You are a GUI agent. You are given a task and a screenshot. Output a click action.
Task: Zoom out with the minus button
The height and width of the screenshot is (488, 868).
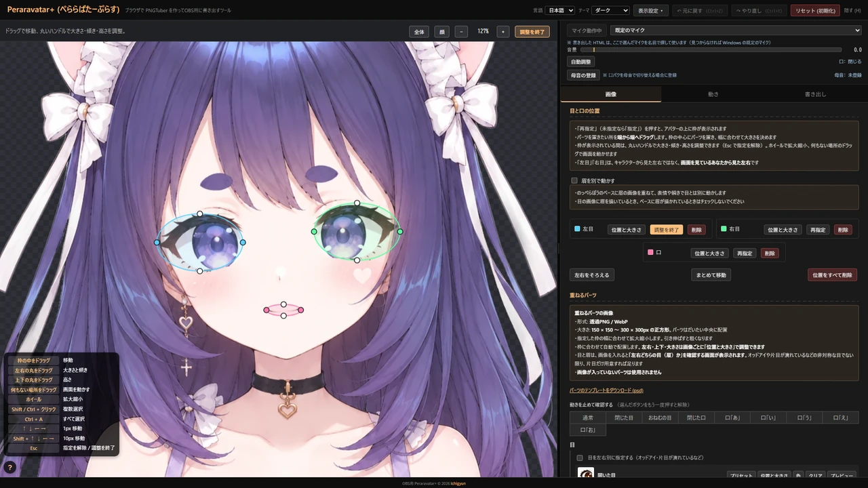(x=461, y=31)
